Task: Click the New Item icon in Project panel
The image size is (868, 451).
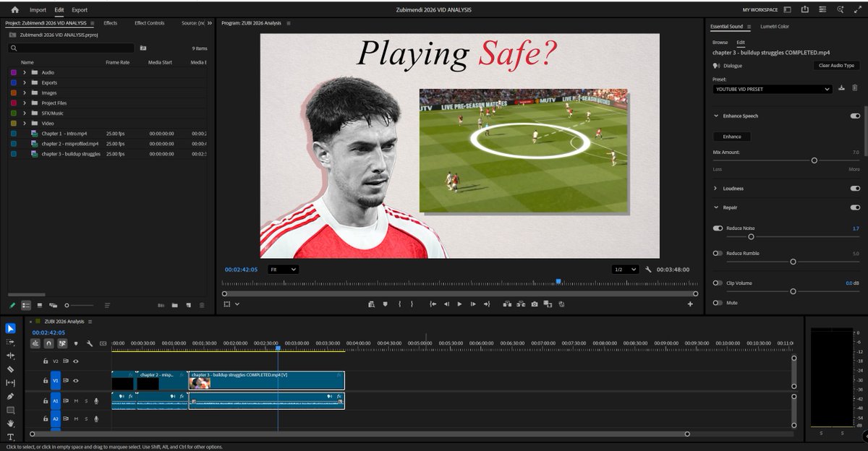Action: click(x=188, y=306)
